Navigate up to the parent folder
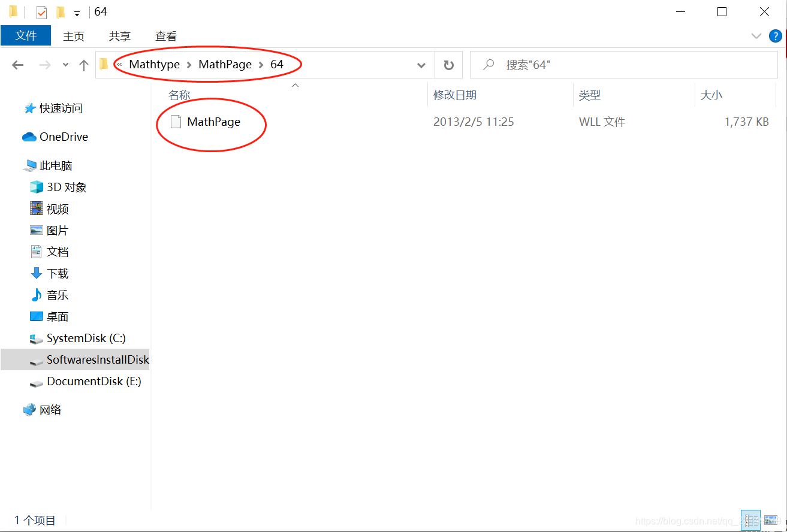 (83, 65)
